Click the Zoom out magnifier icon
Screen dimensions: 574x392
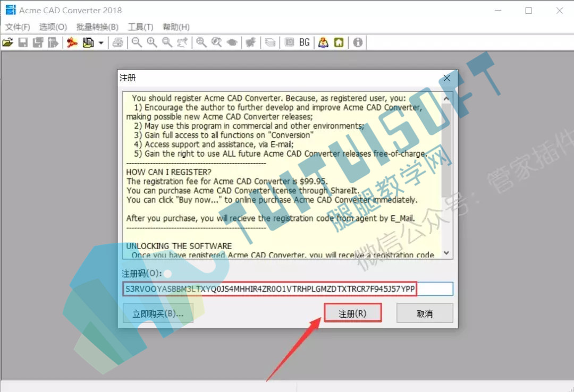point(137,42)
